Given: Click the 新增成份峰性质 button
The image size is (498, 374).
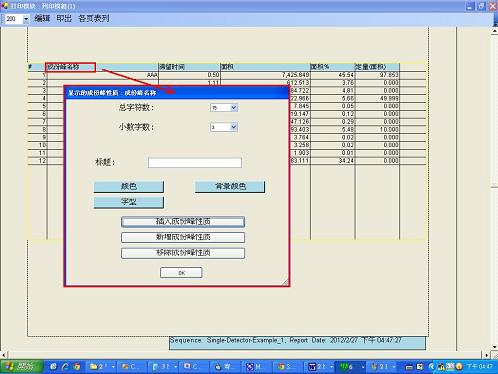Looking at the screenshot, I should pos(183,237).
